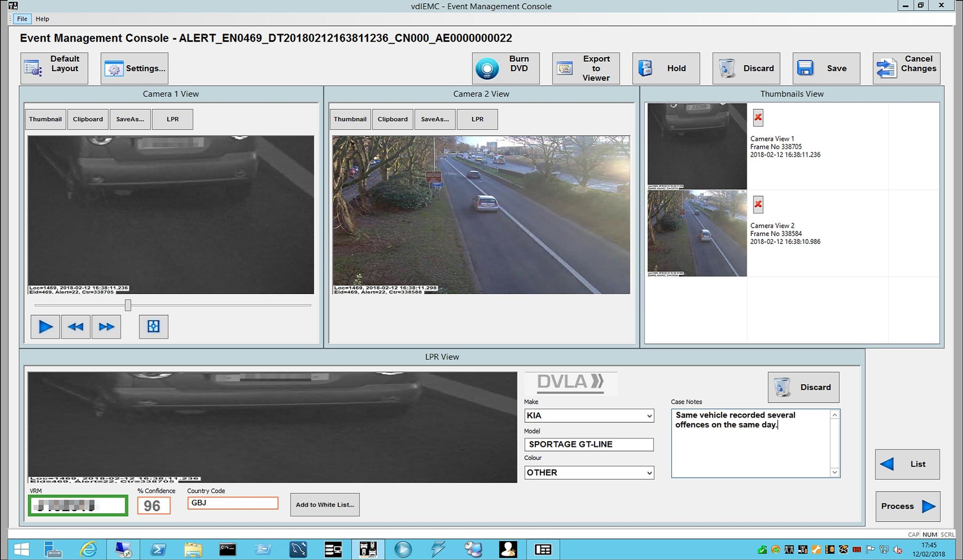Image resolution: width=963 pixels, height=560 pixels.
Task: Expand the Colour dropdown showing OTHER
Action: point(649,473)
